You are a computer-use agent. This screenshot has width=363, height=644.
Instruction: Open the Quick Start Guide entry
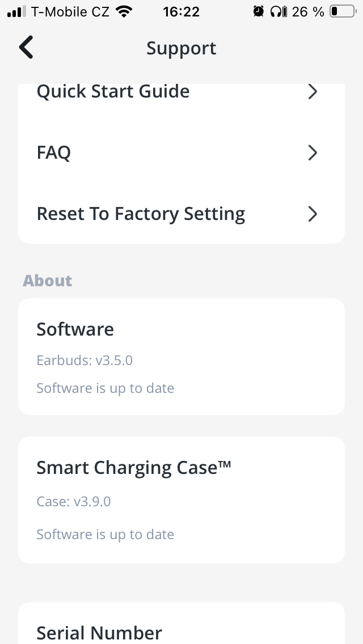113,92
